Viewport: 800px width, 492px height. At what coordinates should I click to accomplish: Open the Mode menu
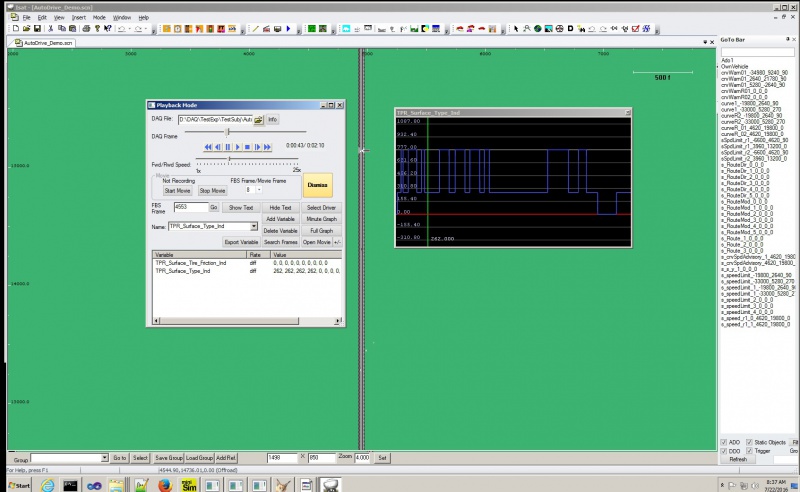[99, 17]
